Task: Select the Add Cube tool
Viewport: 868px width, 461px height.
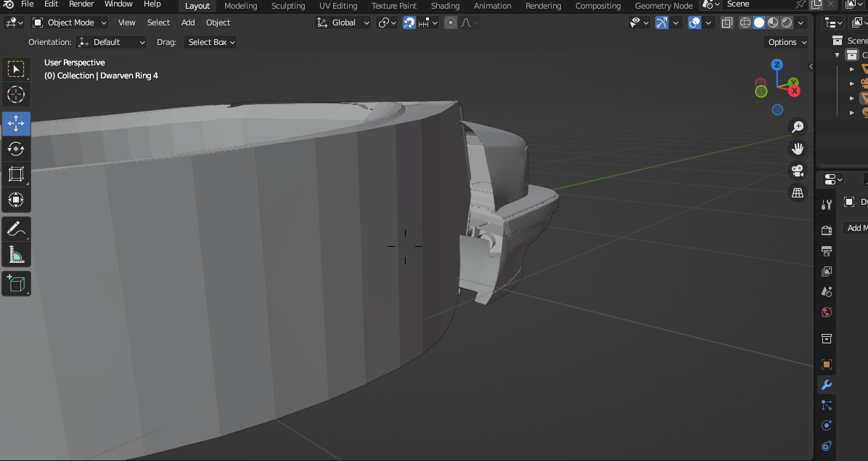Action: pyautogui.click(x=16, y=283)
